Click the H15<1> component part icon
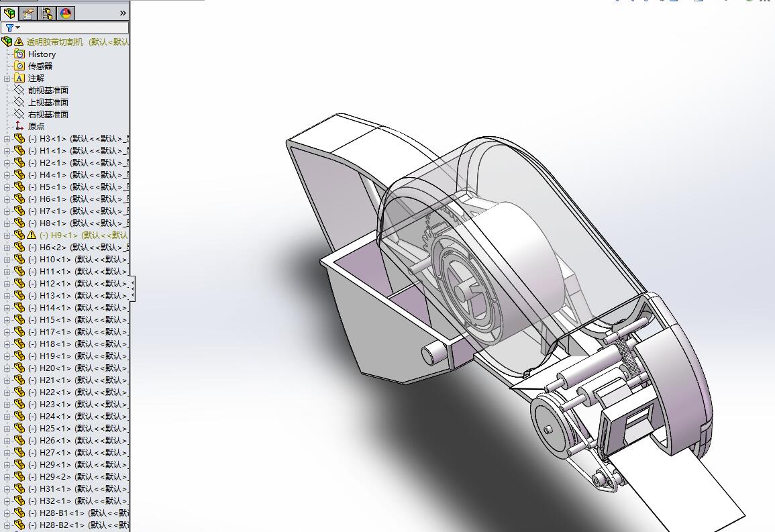This screenshot has height=532, width=775. pyautogui.click(x=19, y=319)
